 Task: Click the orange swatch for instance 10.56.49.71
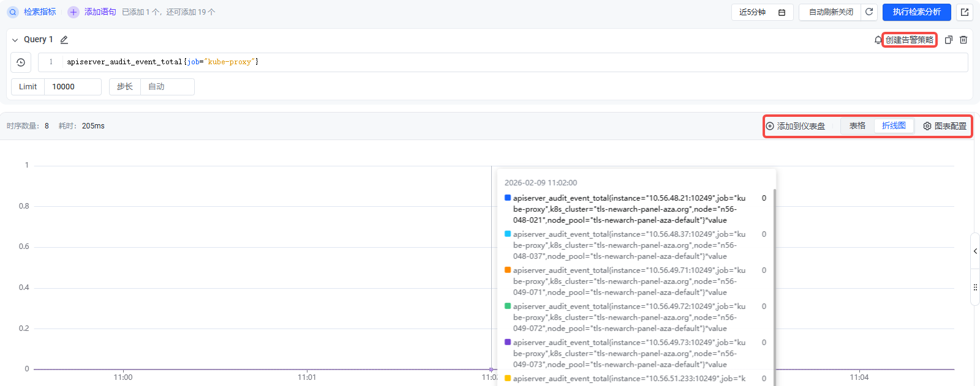(x=508, y=270)
